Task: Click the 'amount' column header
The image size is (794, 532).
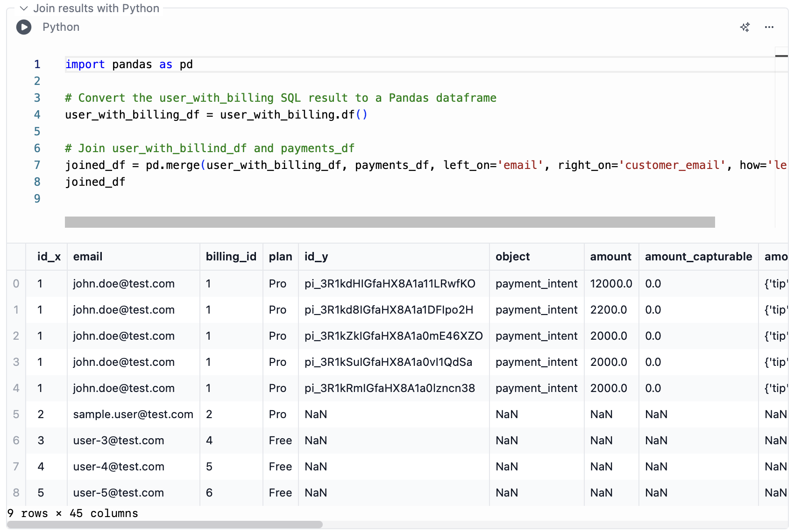Action: click(x=611, y=257)
